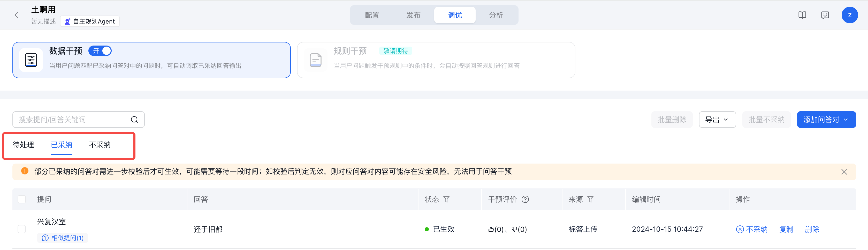This screenshot has height=250, width=868.
Task: Switch to the 配置 tab
Action: click(372, 15)
